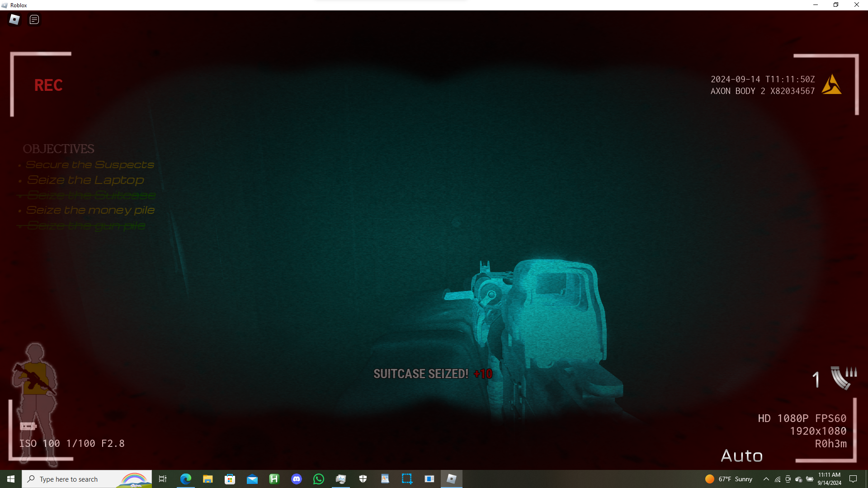Select the Seize the Laptop objective
The image size is (868, 488).
click(x=85, y=180)
